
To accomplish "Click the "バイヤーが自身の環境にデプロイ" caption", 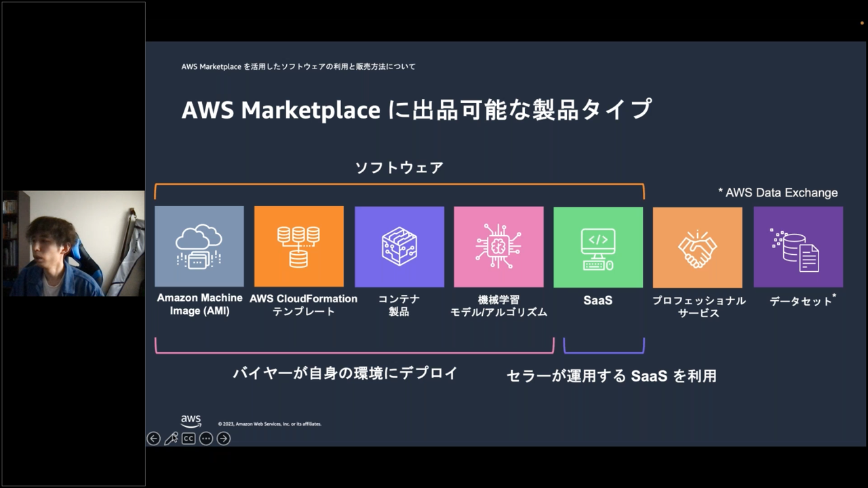I will pos(345,373).
